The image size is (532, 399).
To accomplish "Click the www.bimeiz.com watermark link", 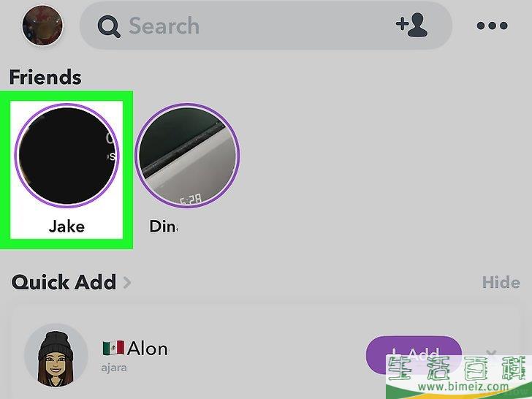I will (463, 386).
